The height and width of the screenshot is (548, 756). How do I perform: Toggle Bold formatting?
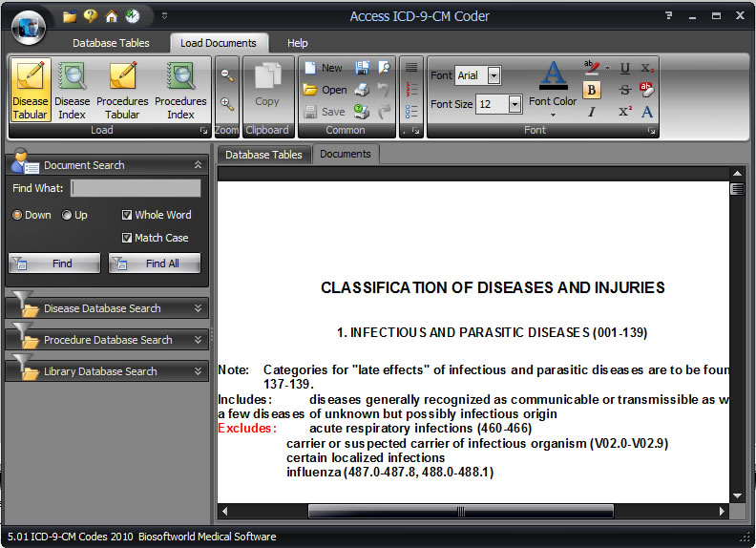(x=592, y=90)
